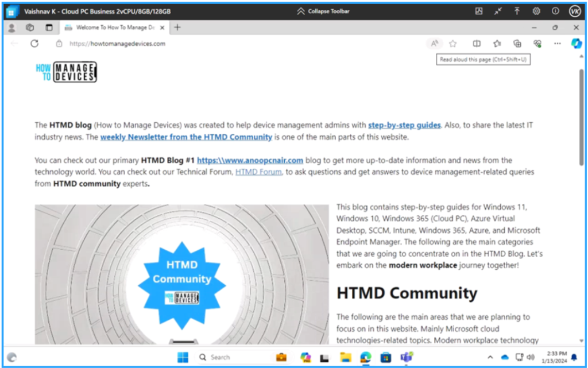Click the upload arrow icon in Cloud PC toolbar
Image resolution: width=588 pixels, height=368 pixels.
coord(517,11)
